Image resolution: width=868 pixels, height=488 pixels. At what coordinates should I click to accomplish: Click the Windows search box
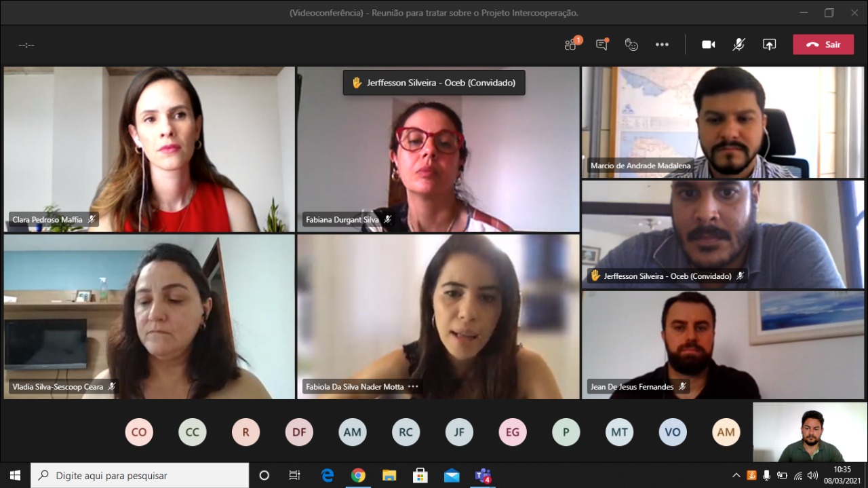click(140, 475)
